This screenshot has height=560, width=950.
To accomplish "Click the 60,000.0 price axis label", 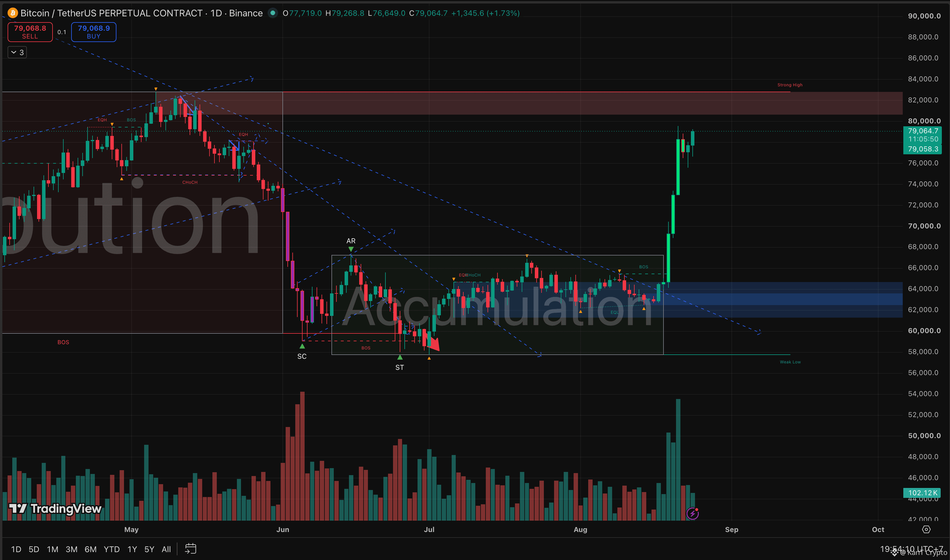I will pyautogui.click(x=924, y=330).
